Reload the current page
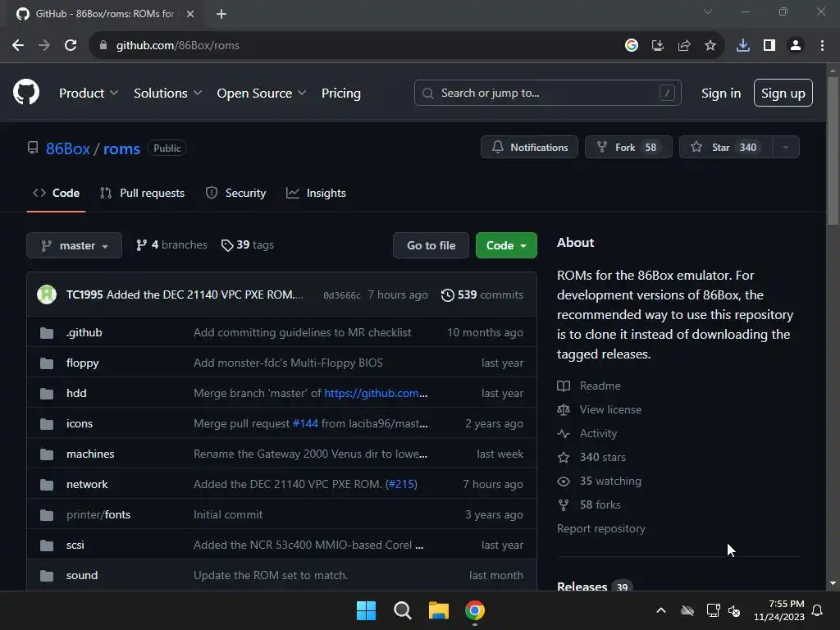The height and width of the screenshot is (630, 840). point(71,46)
